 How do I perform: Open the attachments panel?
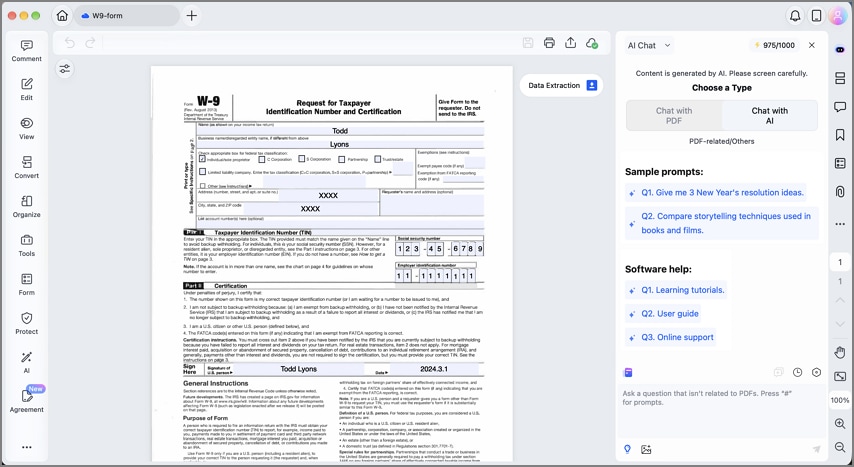point(840,191)
